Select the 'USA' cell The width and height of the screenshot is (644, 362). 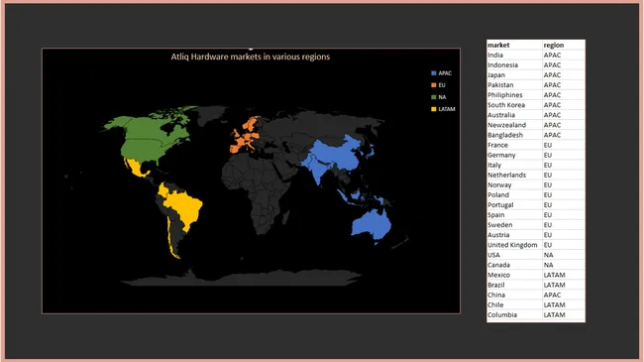click(514, 255)
